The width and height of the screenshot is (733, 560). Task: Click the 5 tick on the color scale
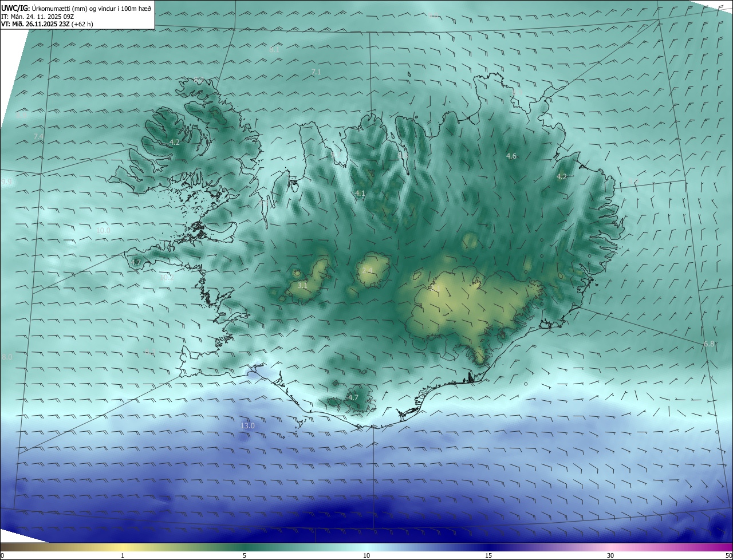[x=245, y=555]
